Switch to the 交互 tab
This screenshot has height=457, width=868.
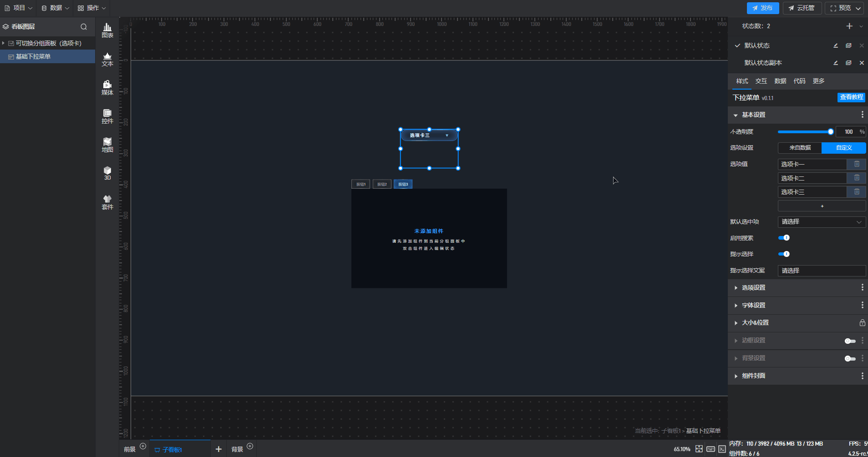761,81
